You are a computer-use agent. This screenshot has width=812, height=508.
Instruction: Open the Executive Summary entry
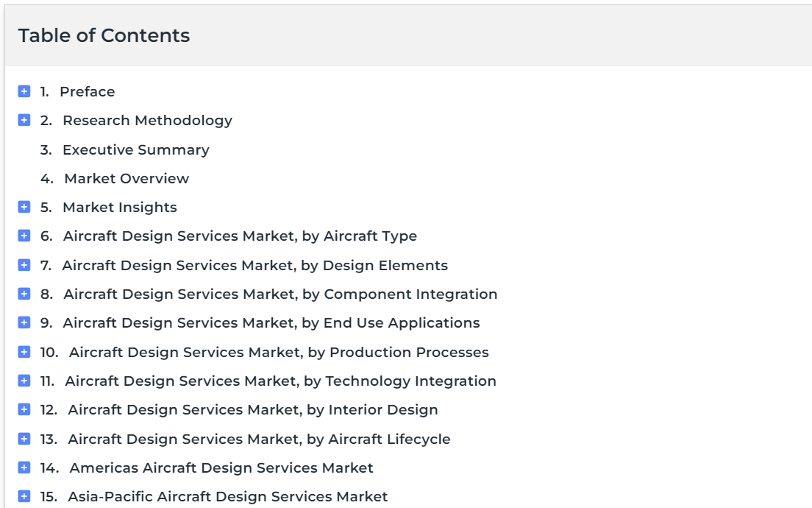[135, 149]
